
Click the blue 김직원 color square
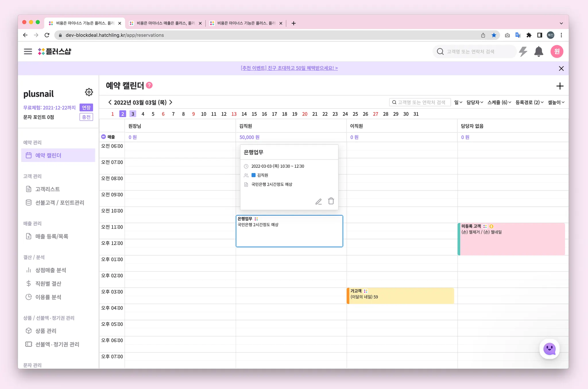(254, 175)
